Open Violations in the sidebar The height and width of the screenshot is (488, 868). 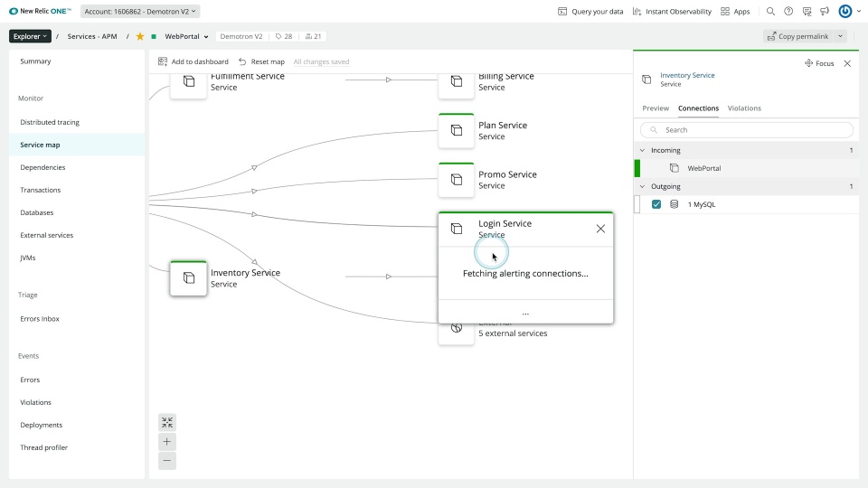[35, 403]
